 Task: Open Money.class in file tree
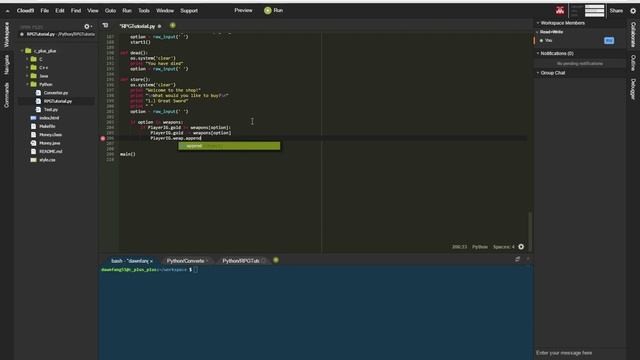pyautogui.click(x=51, y=135)
